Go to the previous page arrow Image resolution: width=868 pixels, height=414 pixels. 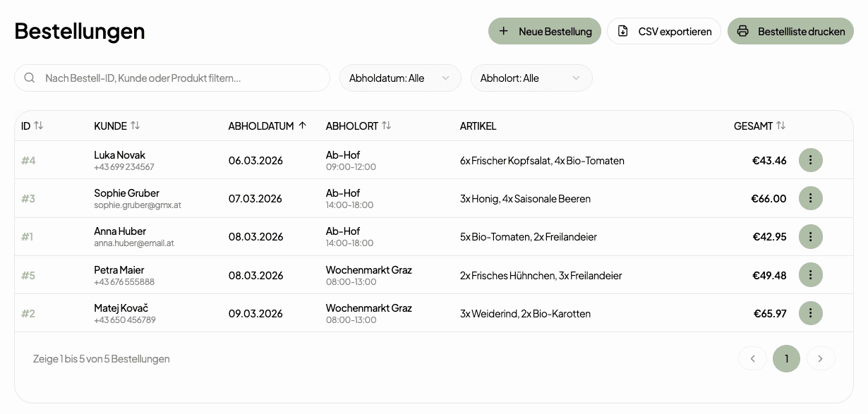pyautogui.click(x=752, y=358)
